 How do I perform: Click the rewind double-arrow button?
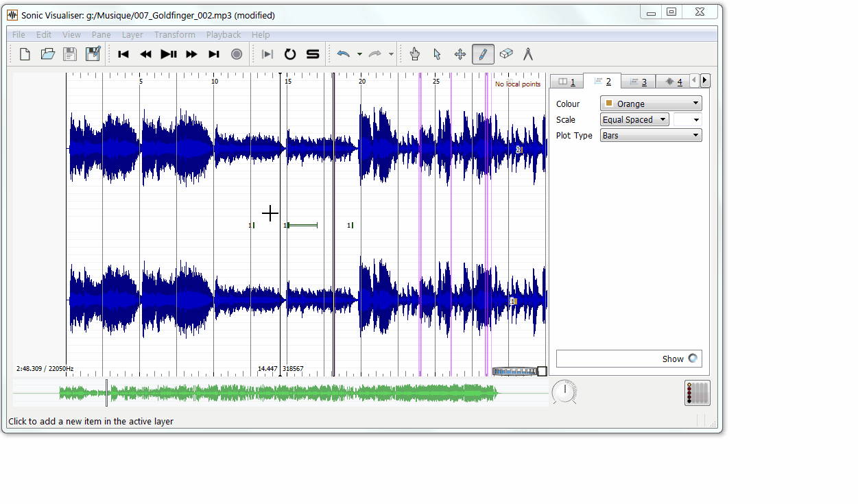click(146, 54)
